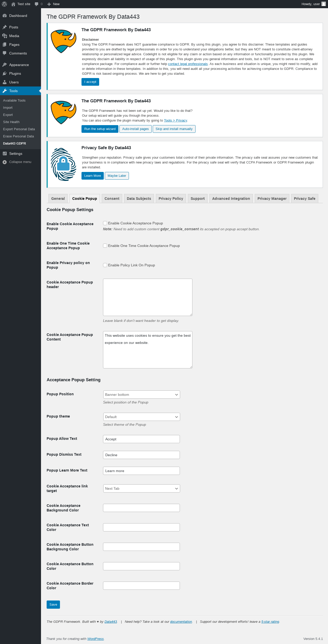Click the I accept button
328x644 pixels.
[90, 82]
